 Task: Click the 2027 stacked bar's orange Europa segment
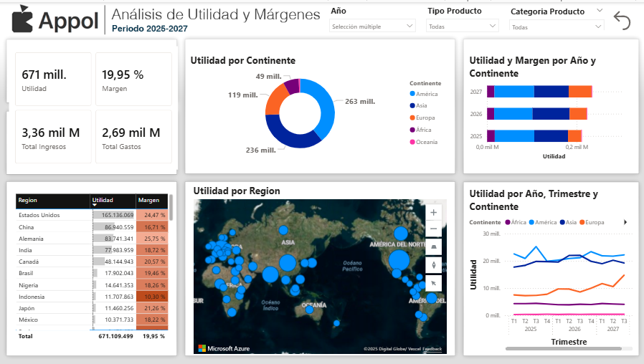[580, 91]
